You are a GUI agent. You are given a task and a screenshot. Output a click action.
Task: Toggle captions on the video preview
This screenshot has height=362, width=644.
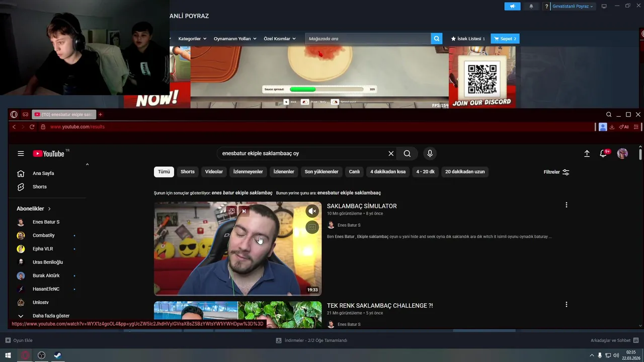coord(312,227)
